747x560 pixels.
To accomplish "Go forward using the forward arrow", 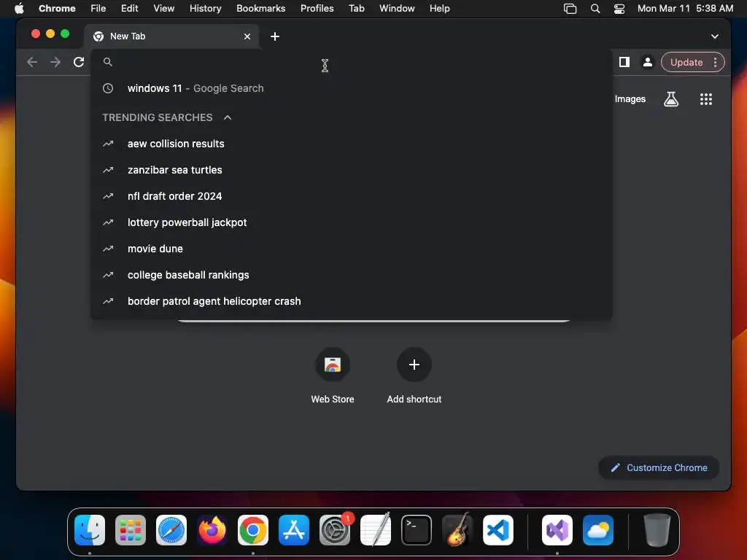I will coord(55,62).
